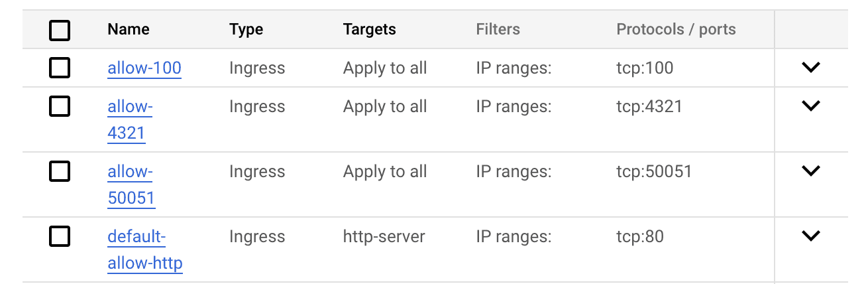Select the http-server target cell
The width and height of the screenshot is (868, 284).
(384, 236)
